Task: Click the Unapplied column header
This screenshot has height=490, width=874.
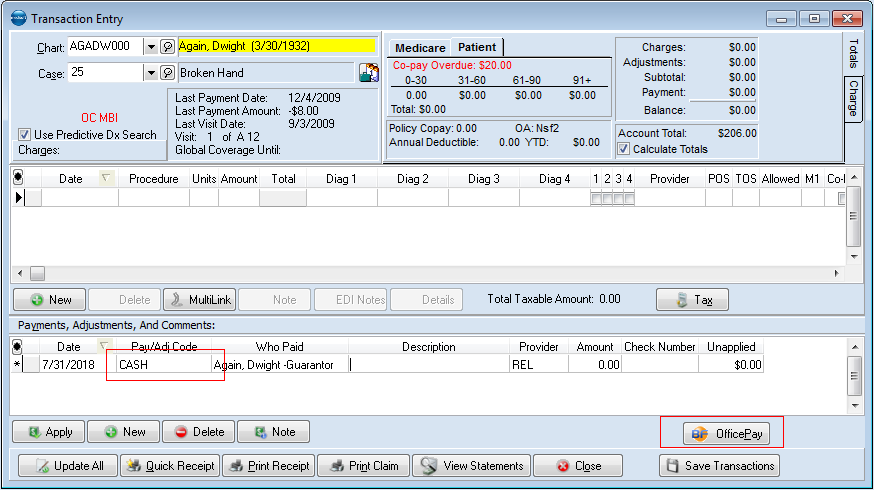Action: [x=731, y=347]
